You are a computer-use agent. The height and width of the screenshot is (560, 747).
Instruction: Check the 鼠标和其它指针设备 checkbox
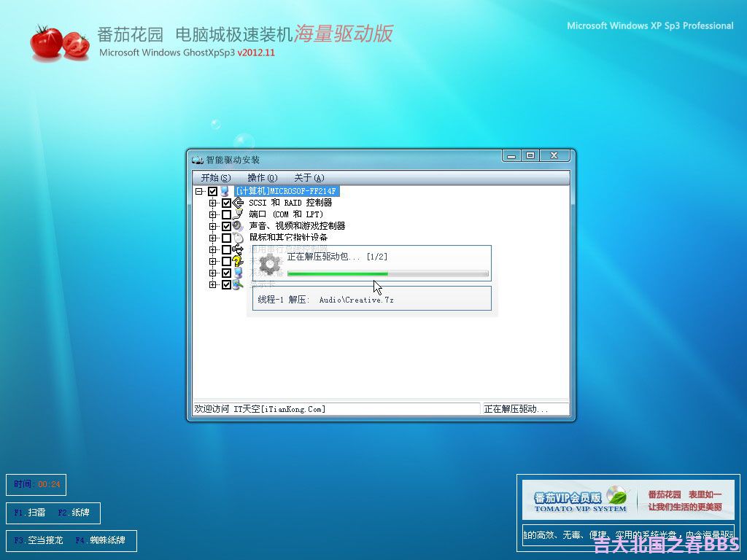coord(226,238)
